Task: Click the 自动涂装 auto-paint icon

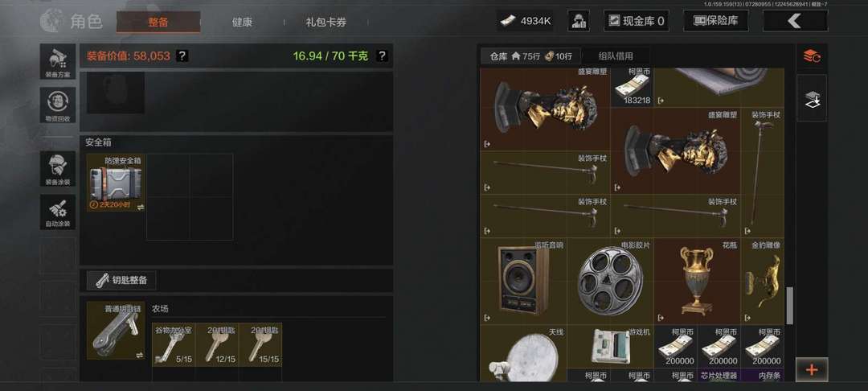Action: tap(58, 212)
